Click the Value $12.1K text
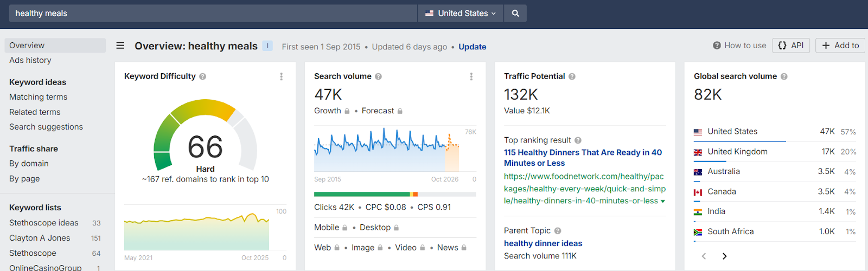 pyautogui.click(x=527, y=111)
